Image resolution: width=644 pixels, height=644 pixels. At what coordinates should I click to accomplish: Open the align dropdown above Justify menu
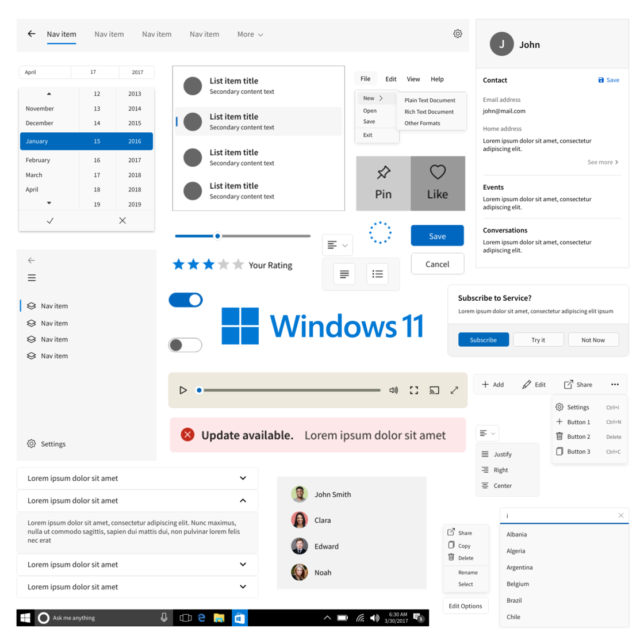(488, 434)
